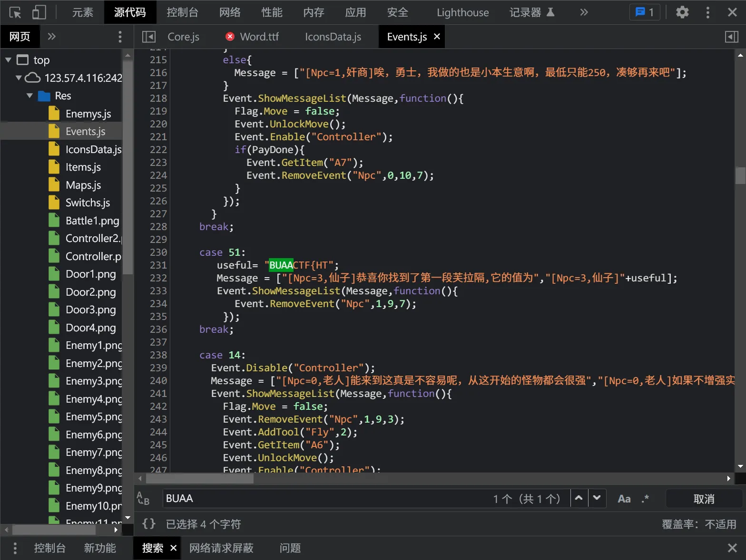Click the pretty print braces icon
This screenshot has width=746, height=560.
point(149,524)
